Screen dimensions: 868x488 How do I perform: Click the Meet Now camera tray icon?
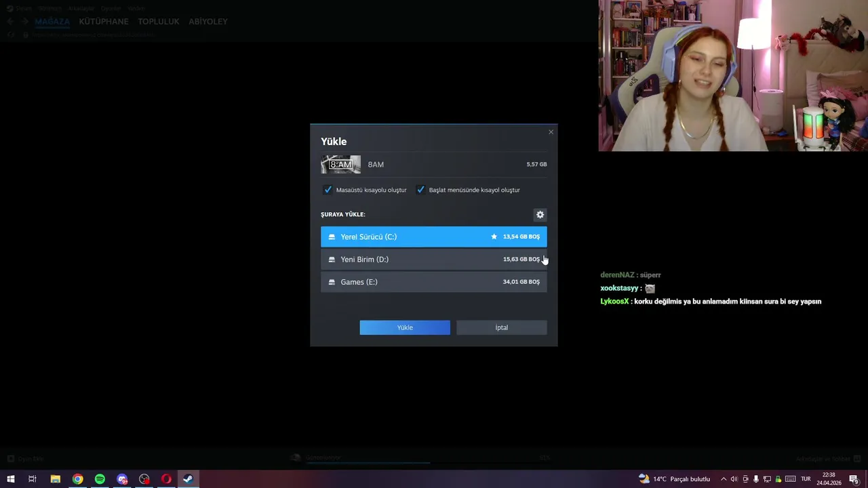[745, 479]
